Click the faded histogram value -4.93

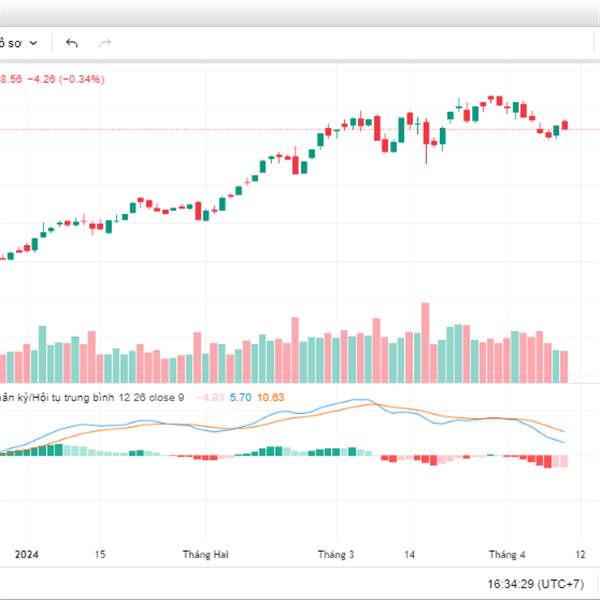[210, 398]
